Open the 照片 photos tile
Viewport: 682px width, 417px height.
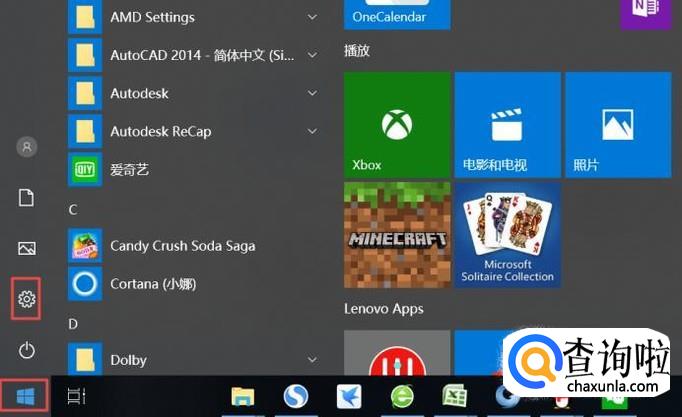tap(618, 125)
